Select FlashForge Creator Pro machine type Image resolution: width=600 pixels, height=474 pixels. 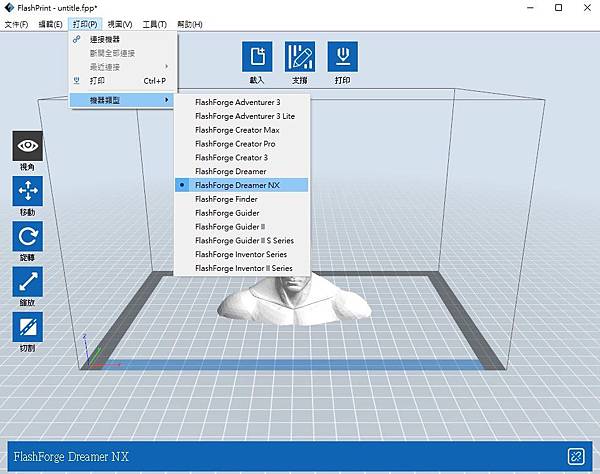(241, 144)
